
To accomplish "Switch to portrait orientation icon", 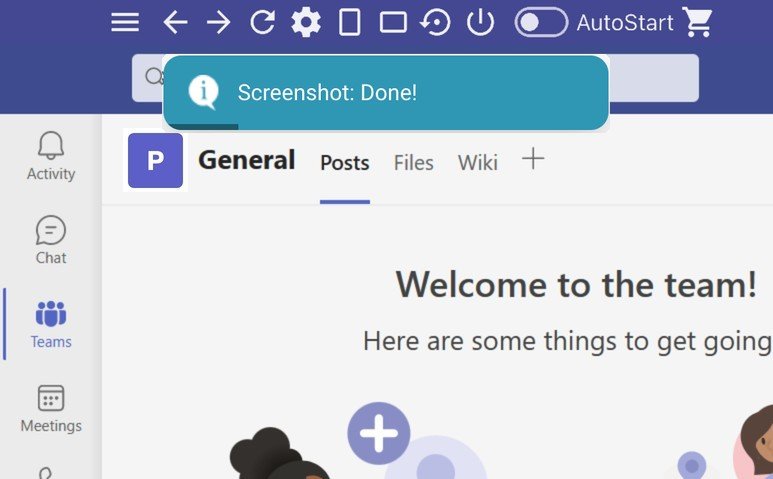I will [350, 22].
